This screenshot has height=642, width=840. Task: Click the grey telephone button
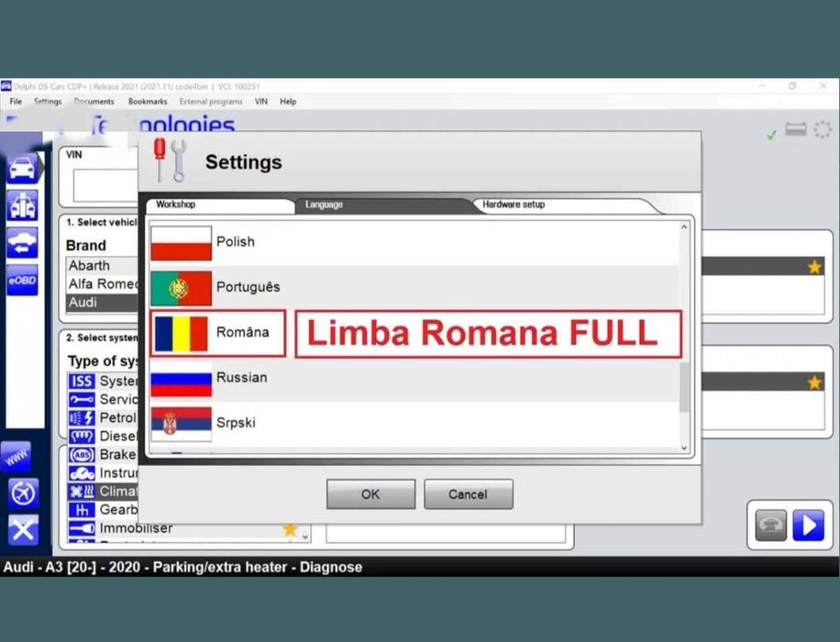click(771, 526)
